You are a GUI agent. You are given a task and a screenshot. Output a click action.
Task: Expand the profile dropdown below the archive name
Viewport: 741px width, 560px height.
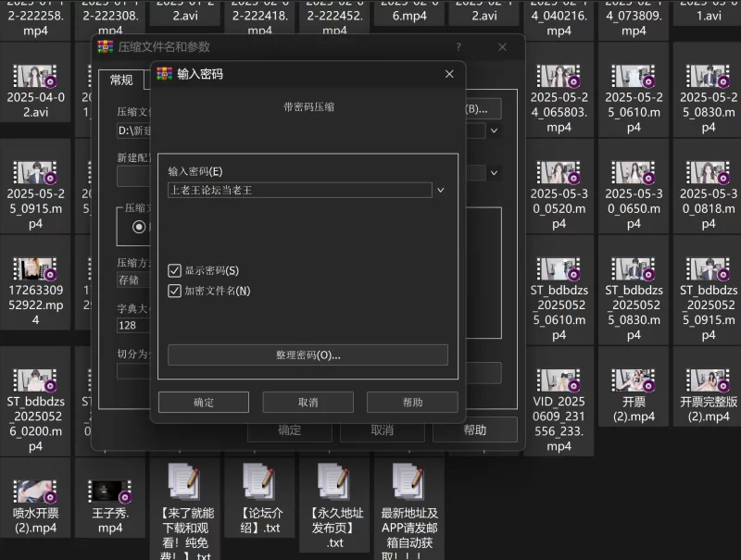(494, 172)
